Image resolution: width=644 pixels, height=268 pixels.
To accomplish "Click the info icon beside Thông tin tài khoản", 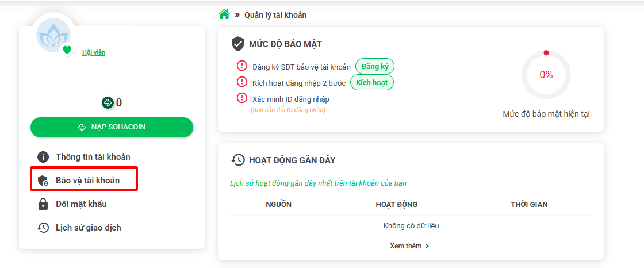I will click(x=43, y=157).
